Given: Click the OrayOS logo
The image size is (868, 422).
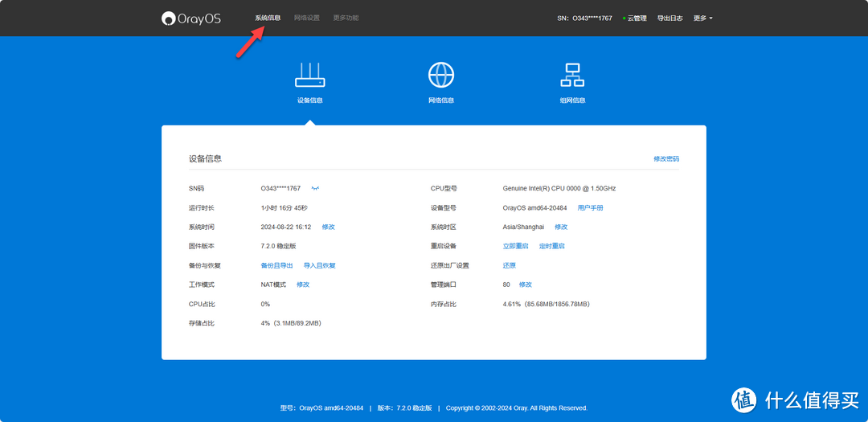Looking at the screenshot, I should pos(190,18).
